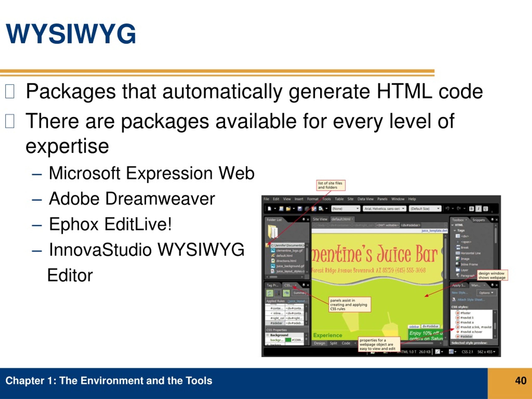Click the <div> tag icon in Toolbox
This screenshot has width=532, height=399.
click(458, 236)
